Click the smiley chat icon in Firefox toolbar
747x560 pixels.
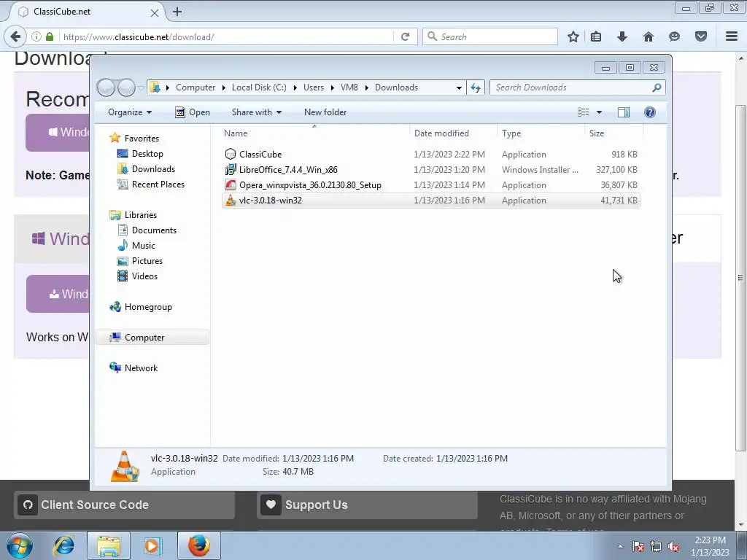pyautogui.click(x=674, y=36)
